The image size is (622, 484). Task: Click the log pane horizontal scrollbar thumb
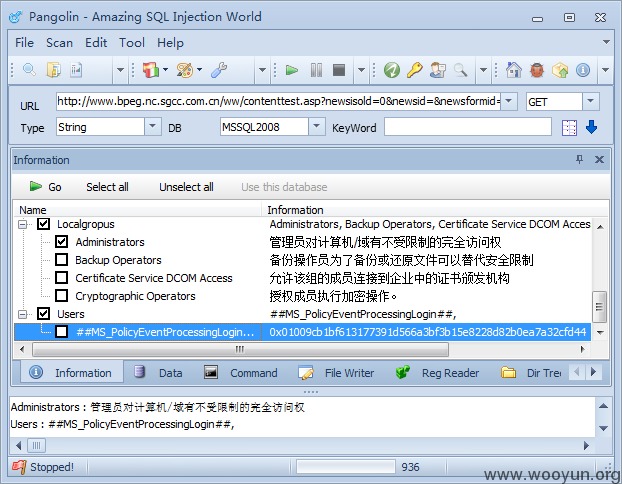point(36,446)
